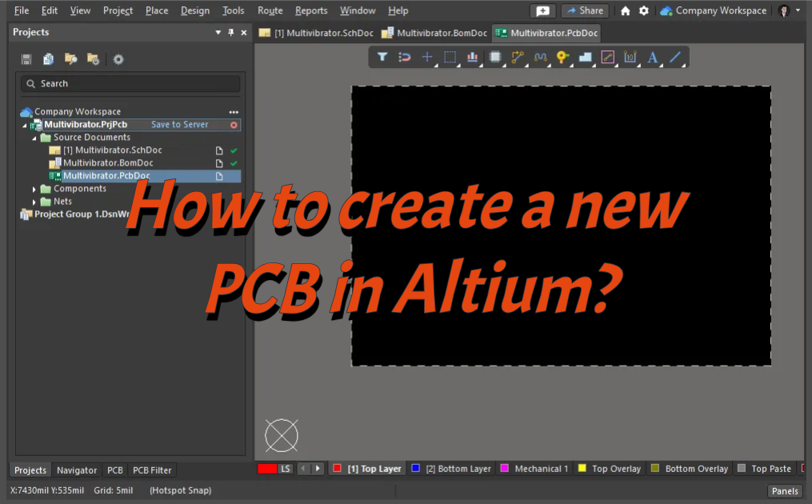Open the File menu
The width and height of the screenshot is (812, 504).
pos(22,10)
